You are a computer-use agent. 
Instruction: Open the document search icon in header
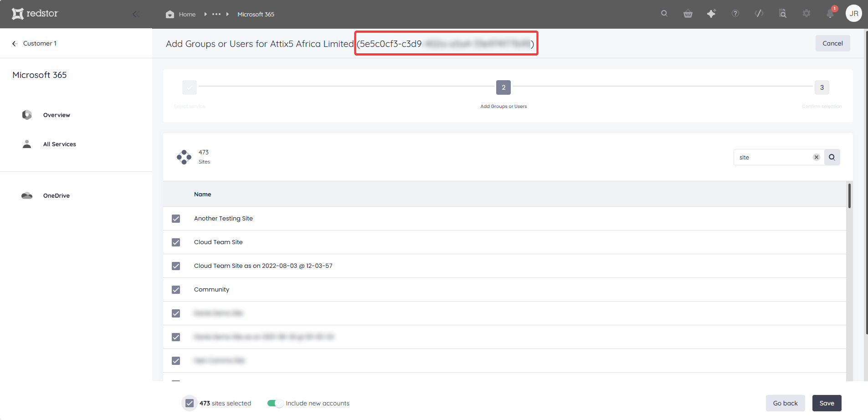pyautogui.click(x=783, y=14)
